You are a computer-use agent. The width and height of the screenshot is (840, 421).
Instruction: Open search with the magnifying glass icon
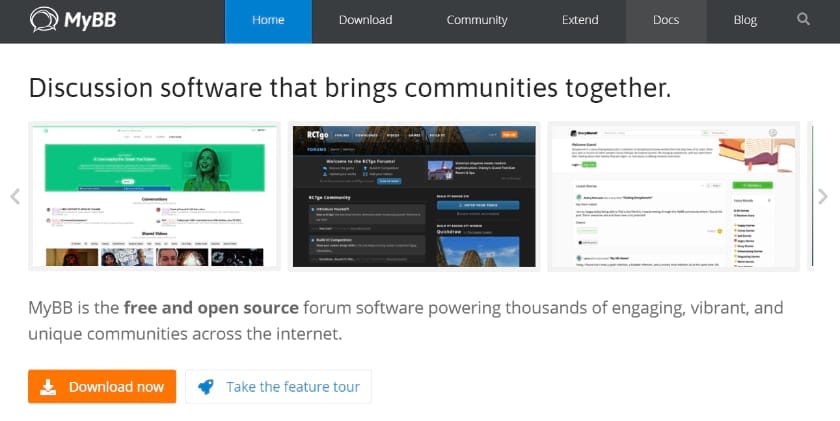coord(804,20)
